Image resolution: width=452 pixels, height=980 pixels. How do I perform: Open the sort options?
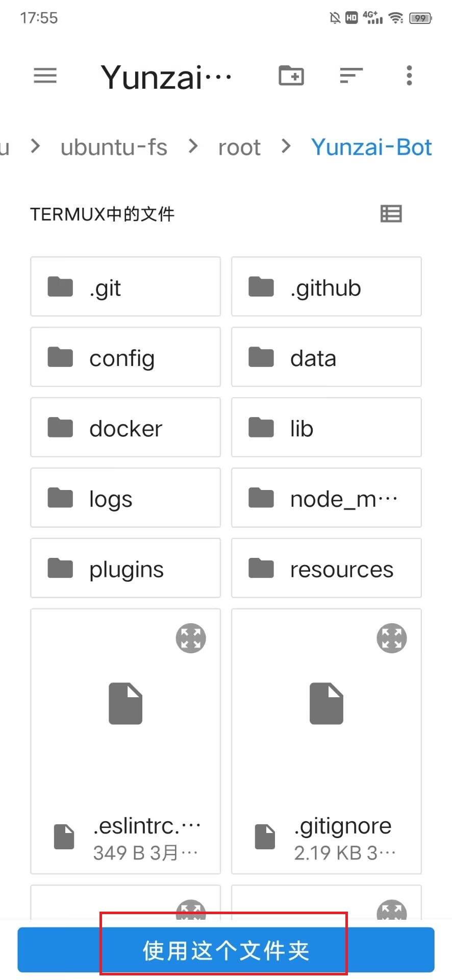[351, 76]
